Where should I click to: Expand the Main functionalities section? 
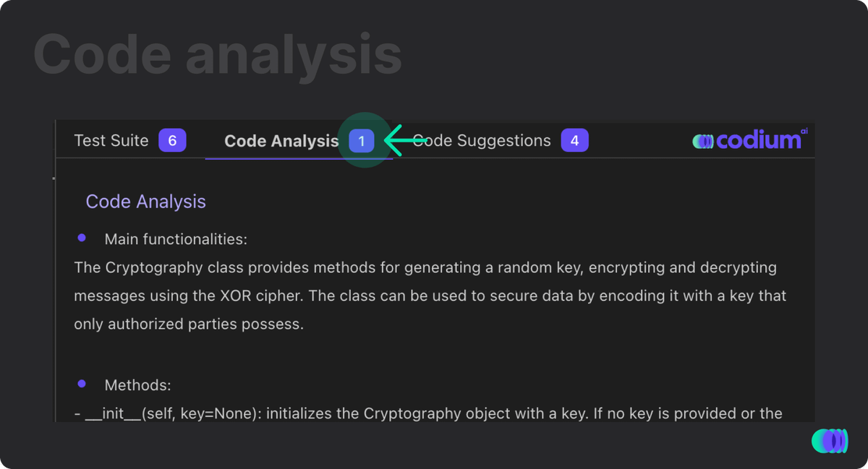[x=176, y=238]
